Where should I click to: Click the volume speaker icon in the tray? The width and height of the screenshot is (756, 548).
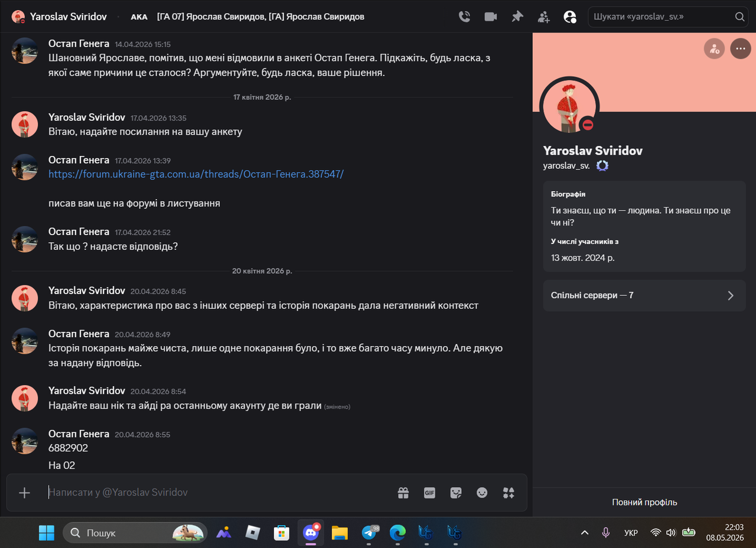(x=670, y=533)
